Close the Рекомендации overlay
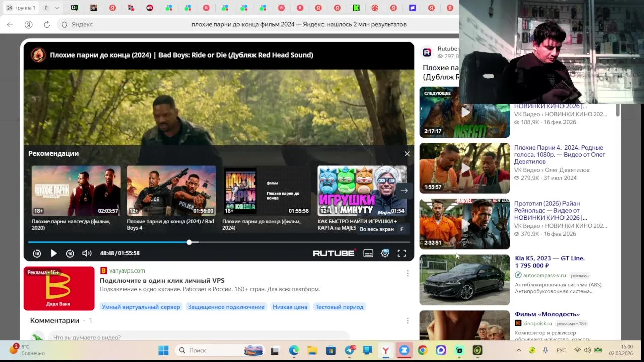Screen dimensions: 644x362 pos(407,154)
